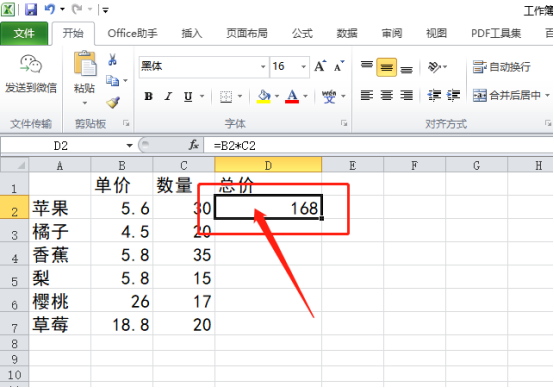Click the Redo arrow icon
This screenshot has width=554, height=388.
(76, 10)
